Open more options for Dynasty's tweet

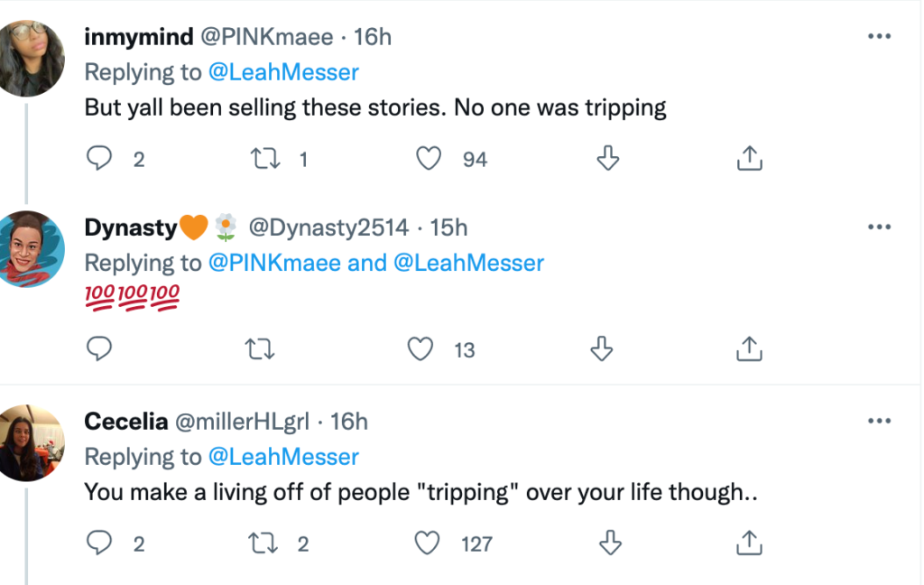(879, 227)
